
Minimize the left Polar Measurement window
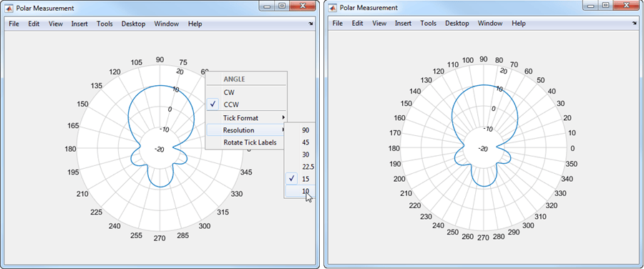coord(268,6)
